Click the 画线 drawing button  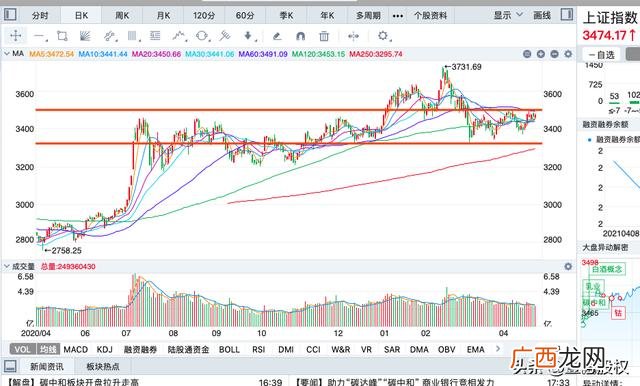[x=542, y=16]
